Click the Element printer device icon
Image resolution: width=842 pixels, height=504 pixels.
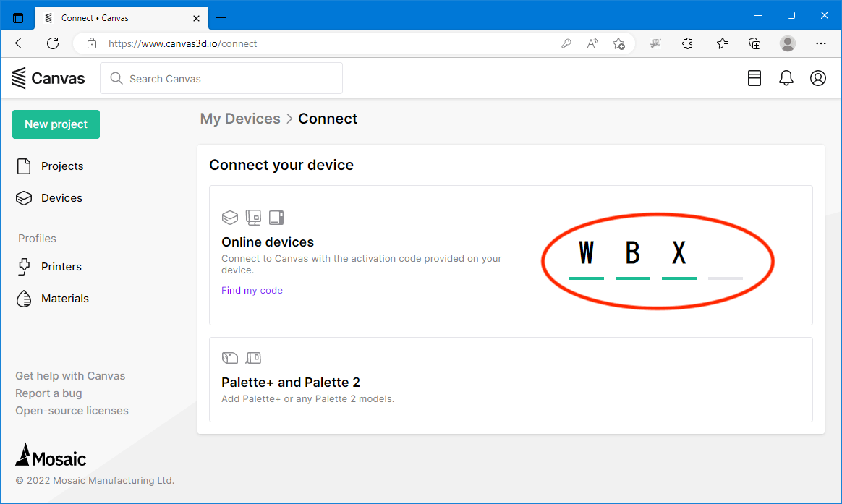pyautogui.click(x=276, y=218)
